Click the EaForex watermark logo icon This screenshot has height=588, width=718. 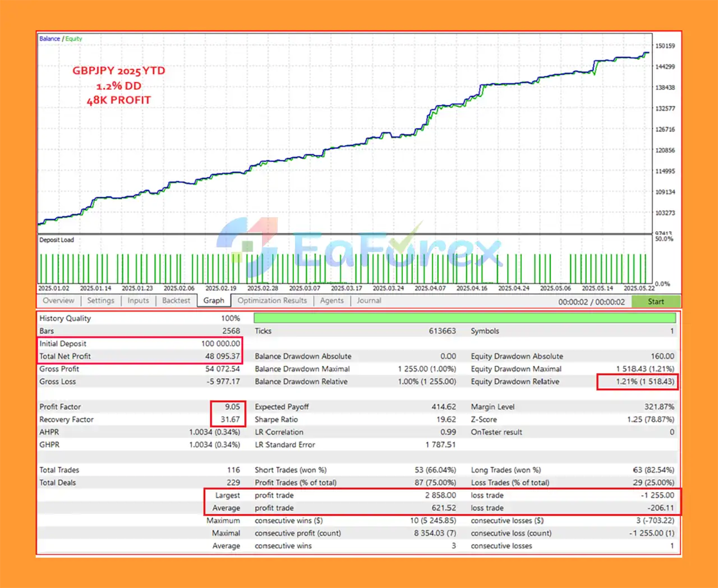(x=247, y=247)
